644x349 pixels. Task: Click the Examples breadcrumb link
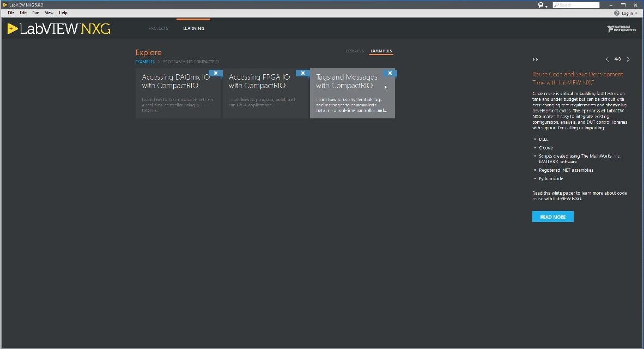[145, 62]
